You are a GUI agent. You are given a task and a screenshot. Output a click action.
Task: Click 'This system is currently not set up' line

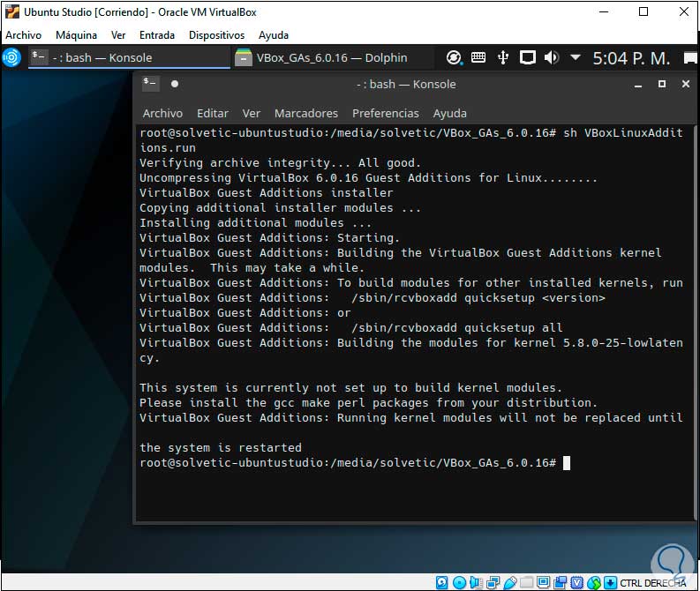pyautogui.click(x=350, y=387)
